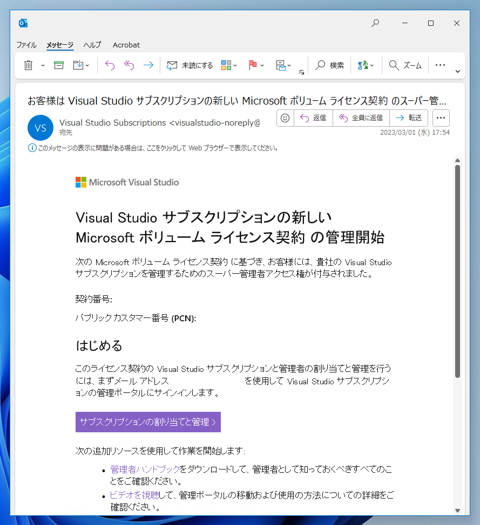Click the Categorize color squares icon
This screenshot has height=525, width=480.
226,65
